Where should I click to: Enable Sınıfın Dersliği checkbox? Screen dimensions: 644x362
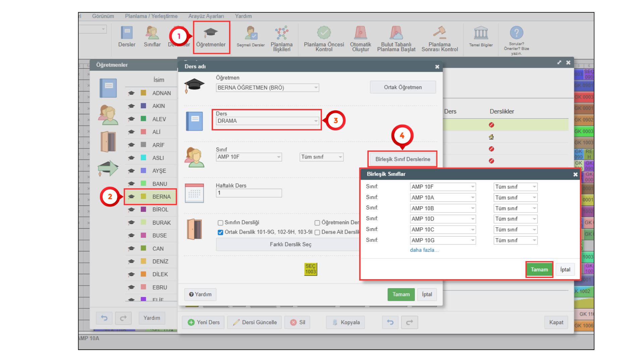tap(220, 223)
